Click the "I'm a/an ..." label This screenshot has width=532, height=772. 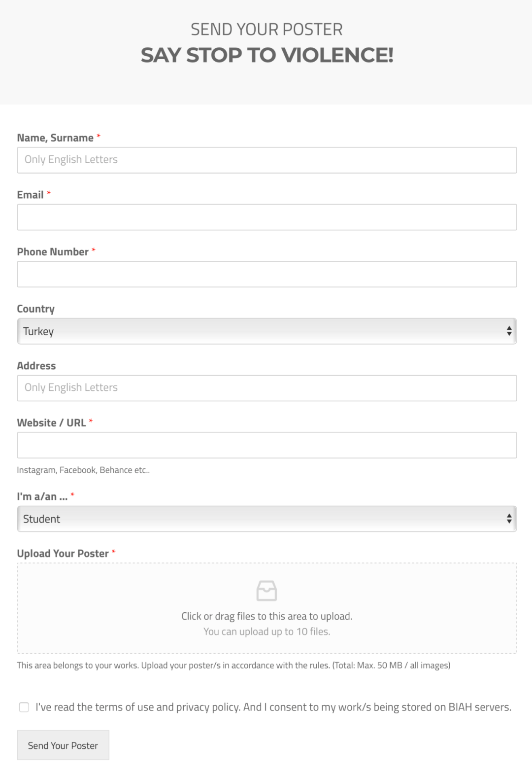click(x=42, y=496)
